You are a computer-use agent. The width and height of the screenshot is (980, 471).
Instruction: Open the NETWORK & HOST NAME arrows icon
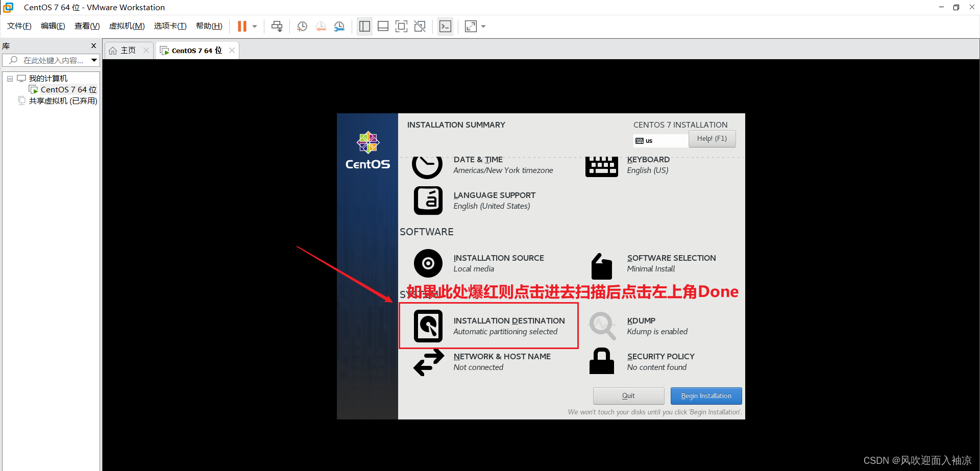428,362
